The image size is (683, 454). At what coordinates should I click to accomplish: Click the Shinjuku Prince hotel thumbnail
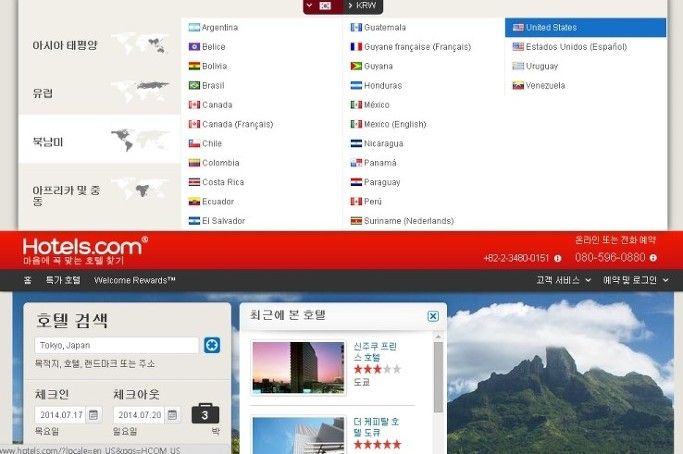298,368
